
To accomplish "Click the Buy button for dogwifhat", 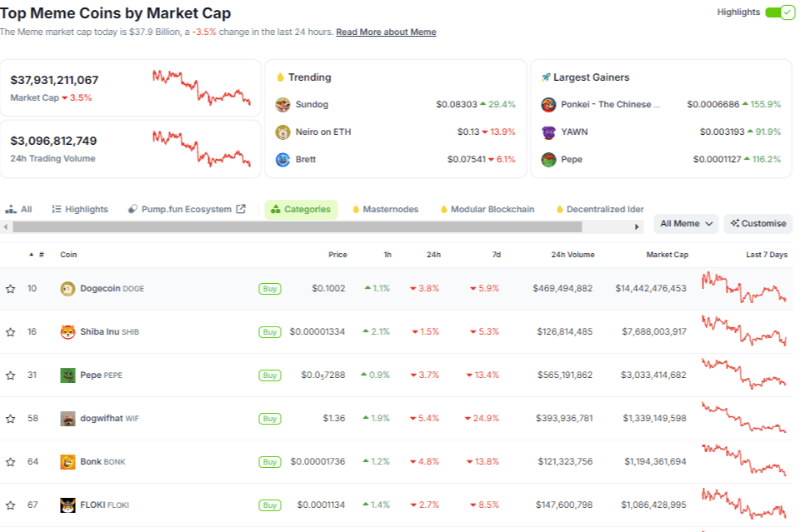I will coord(270,419).
